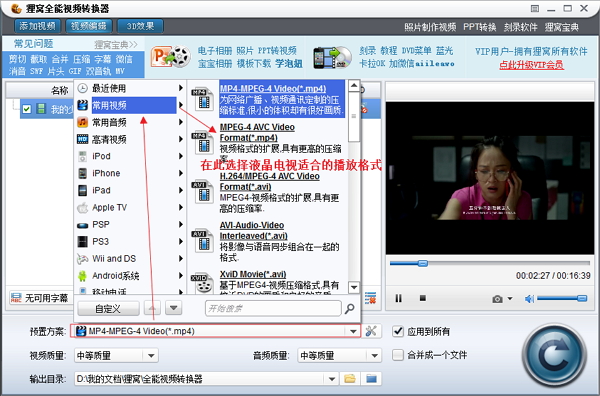Image resolution: width=600 pixels, height=396 pixels.
Task: Open the preset settings wrench icon
Action: point(371,331)
